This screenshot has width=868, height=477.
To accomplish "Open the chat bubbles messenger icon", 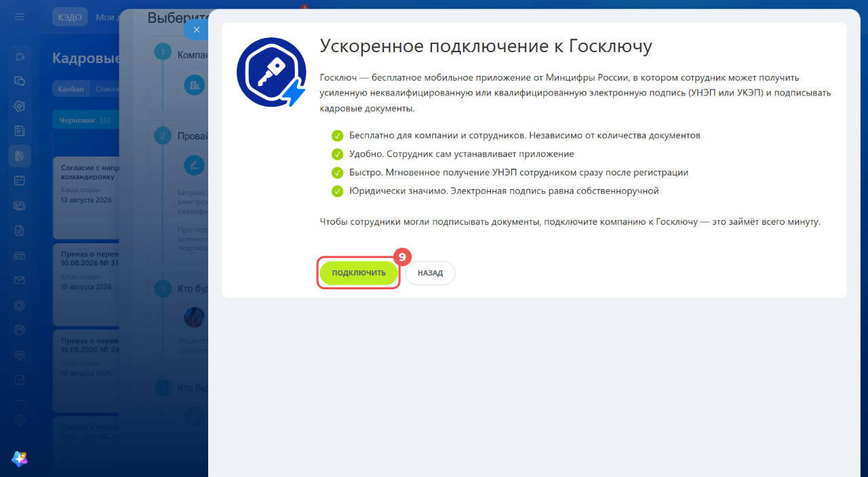I will pyautogui.click(x=20, y=81).
